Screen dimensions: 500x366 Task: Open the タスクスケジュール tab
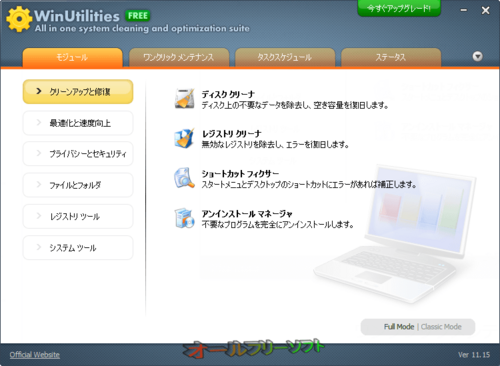285,57
